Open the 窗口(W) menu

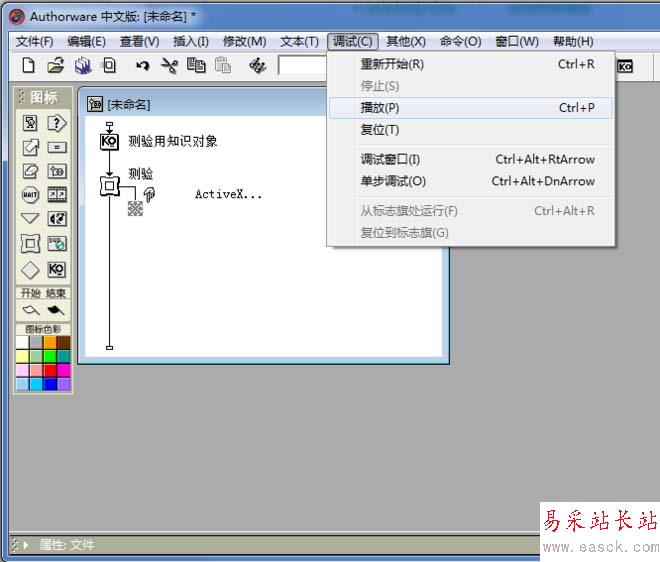click(x=517, y=42)
